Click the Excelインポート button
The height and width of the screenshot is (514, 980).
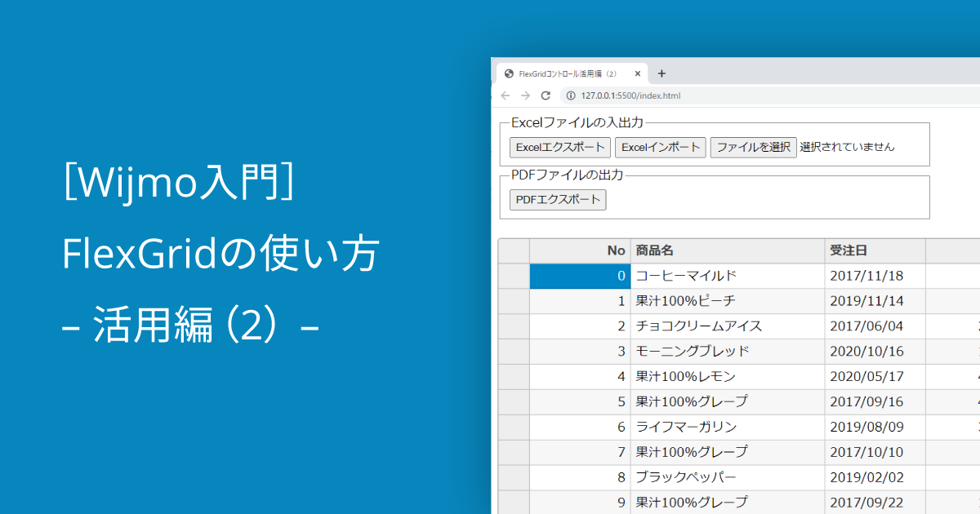point(661,148)
